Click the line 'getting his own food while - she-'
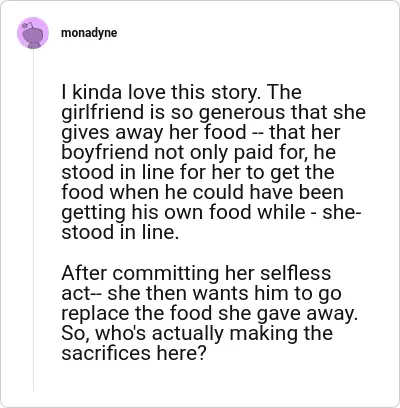This screenshot has width=400, height=408. click(x=212, y=212)
